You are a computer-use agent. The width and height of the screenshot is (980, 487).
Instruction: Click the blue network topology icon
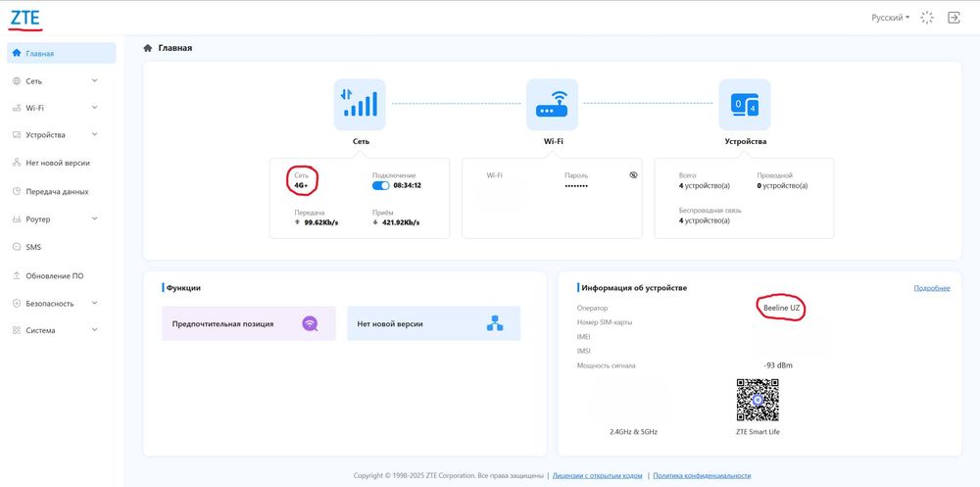pos(495,323)
